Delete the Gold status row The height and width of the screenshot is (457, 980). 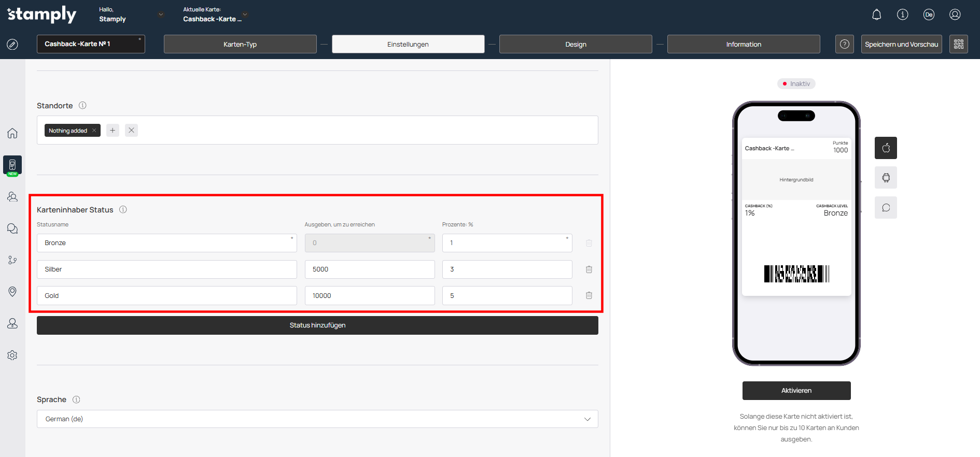click(x=589, y=295)
